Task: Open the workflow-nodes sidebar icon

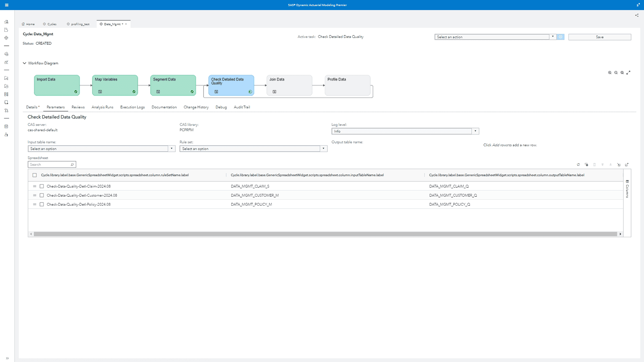Action: (x=6, y=111)
